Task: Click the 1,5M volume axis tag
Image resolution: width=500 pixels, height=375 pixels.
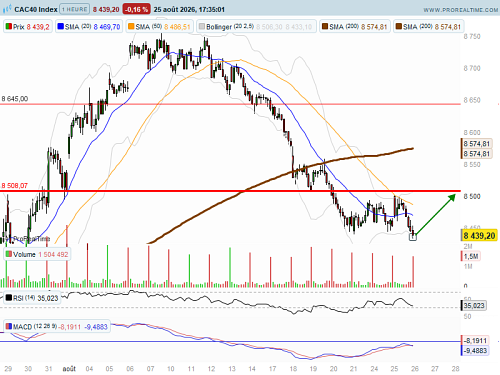Action: coord(471,256)
